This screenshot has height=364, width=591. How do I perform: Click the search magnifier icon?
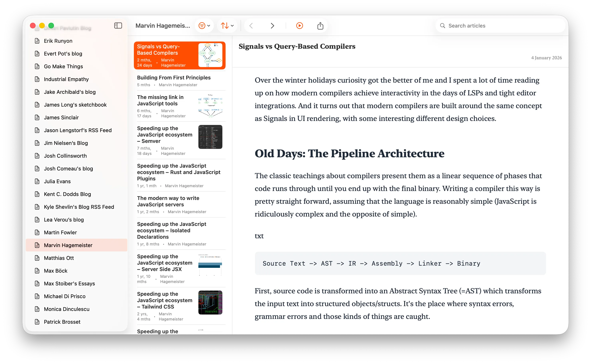[443, 26]
